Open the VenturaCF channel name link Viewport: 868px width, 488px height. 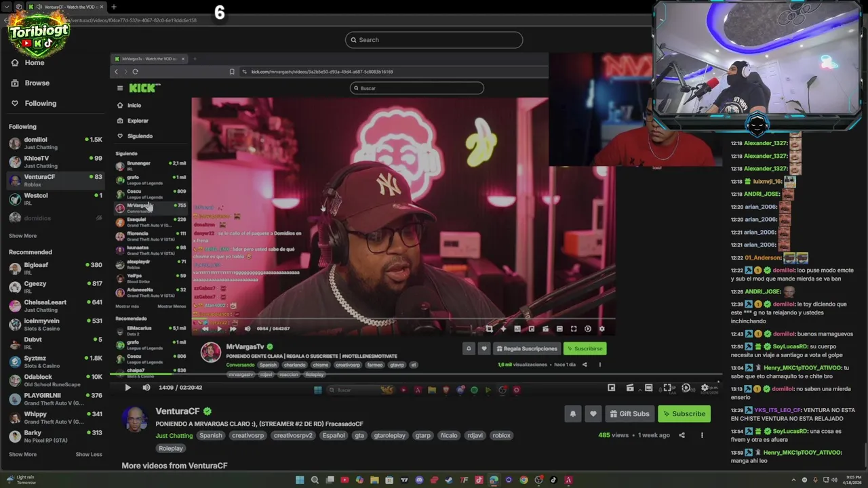pyautogui.click(x=178, y=411)
